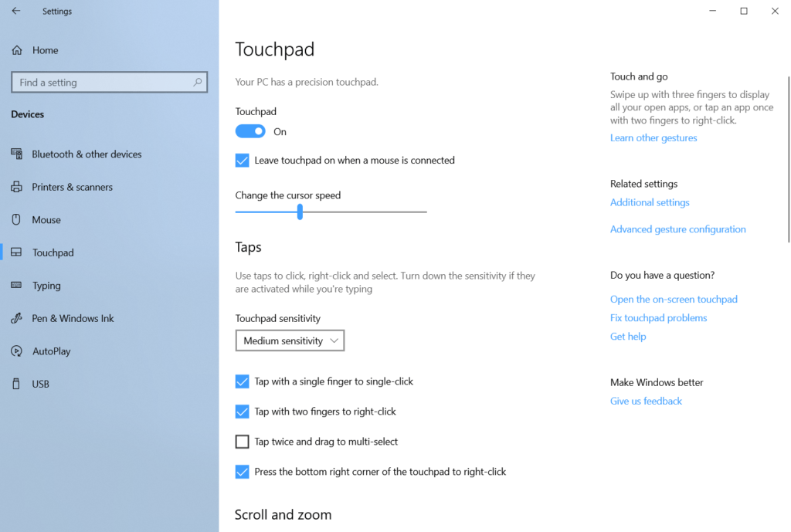The height and width of the screenshot is (532, 791).
Task: Select the Typing keyboard icon
Action: [17, 285]
